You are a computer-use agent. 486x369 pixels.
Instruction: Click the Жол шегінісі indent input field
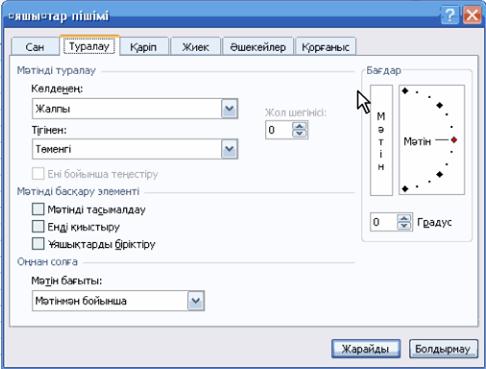(x=278, y=130)
